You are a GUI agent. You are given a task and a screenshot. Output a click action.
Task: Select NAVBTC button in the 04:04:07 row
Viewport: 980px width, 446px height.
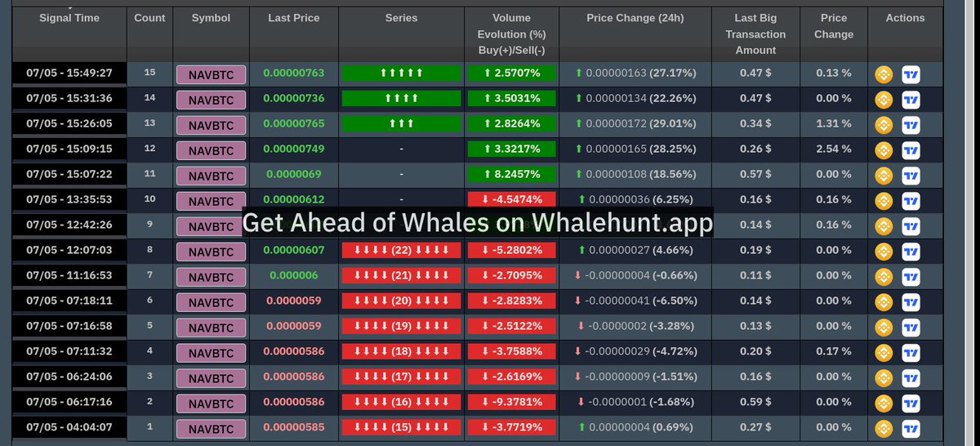pos(211,430)
